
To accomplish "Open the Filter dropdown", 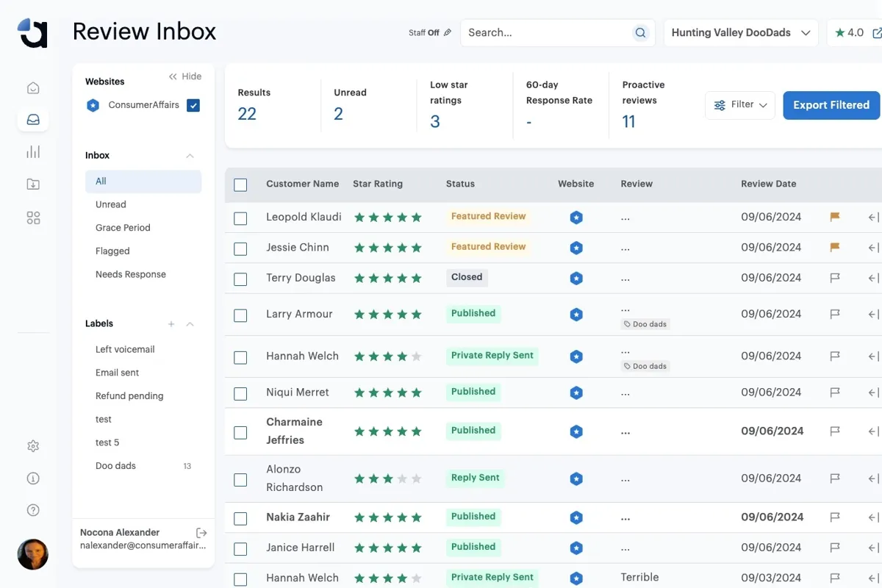I will coord(740,105).
